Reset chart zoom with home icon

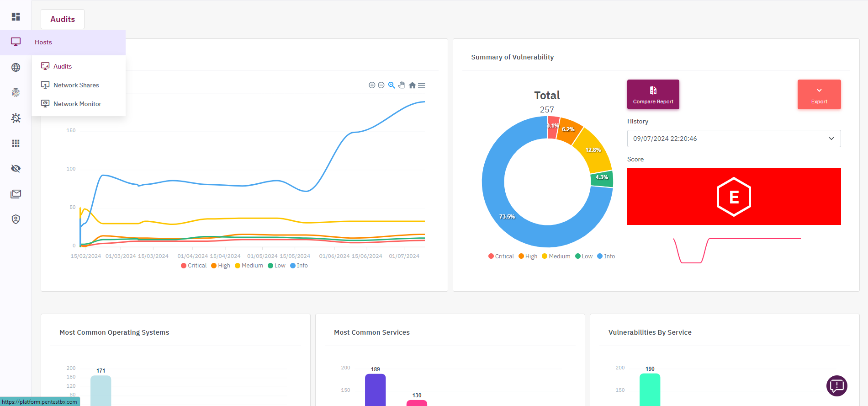click(412, 85)
